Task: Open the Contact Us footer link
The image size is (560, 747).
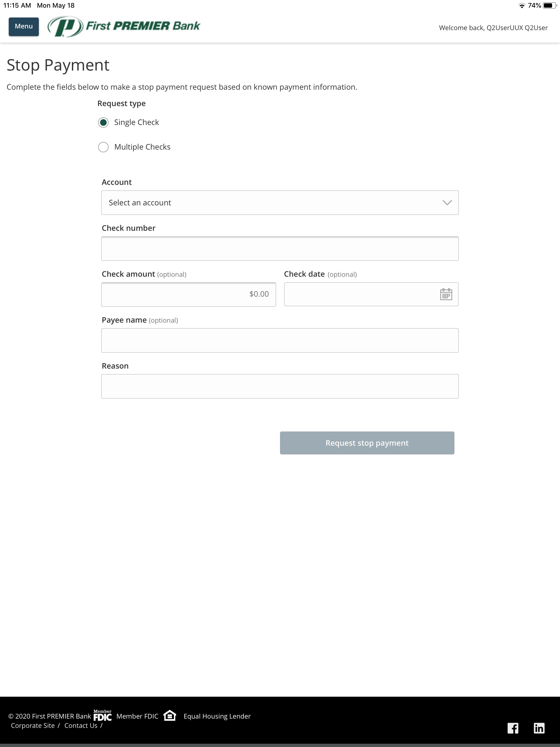Action: [x=81, y=726]
